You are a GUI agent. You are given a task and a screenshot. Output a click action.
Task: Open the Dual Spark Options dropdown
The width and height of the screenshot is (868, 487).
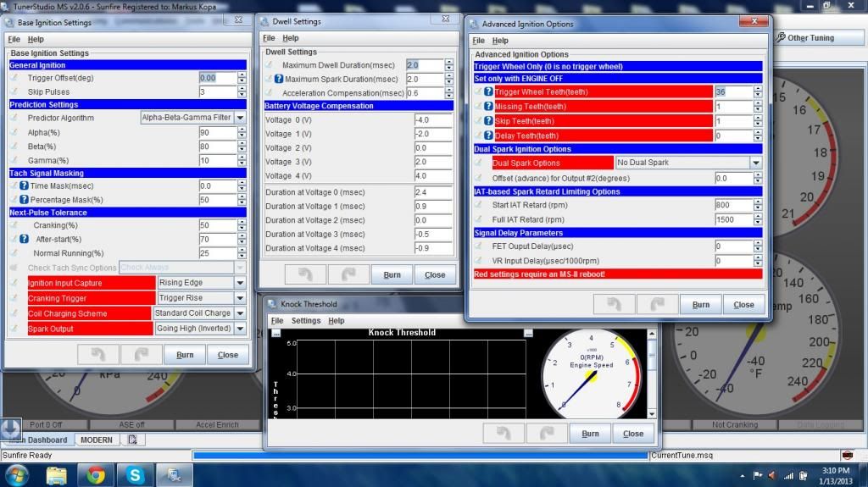755,163
